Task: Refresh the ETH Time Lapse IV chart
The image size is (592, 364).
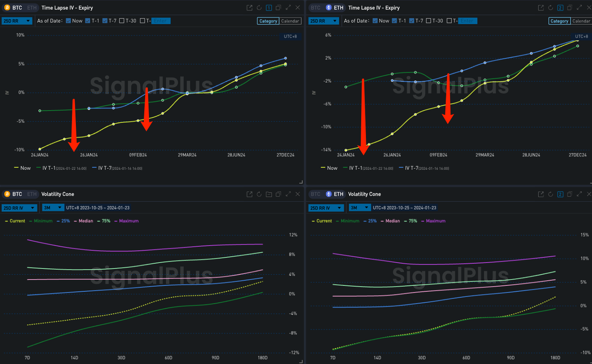Action: (551, 8)
